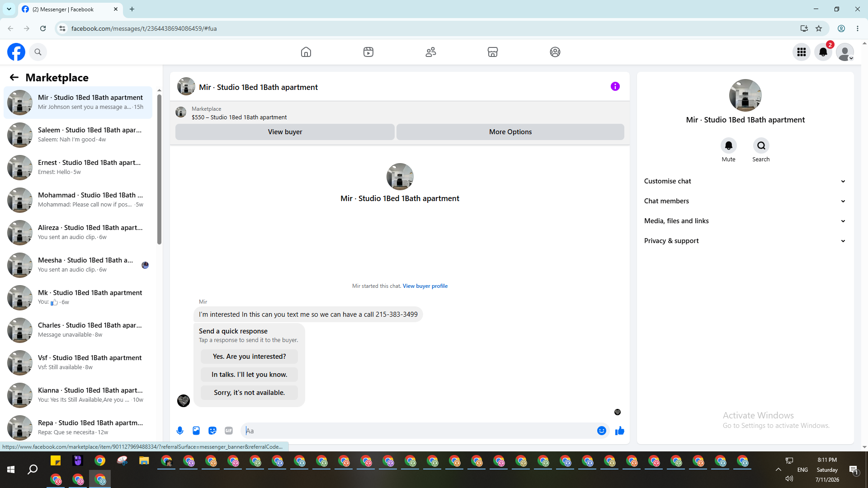Open the notifications bell with badge

pyautogui.click(x=823, y=52)
